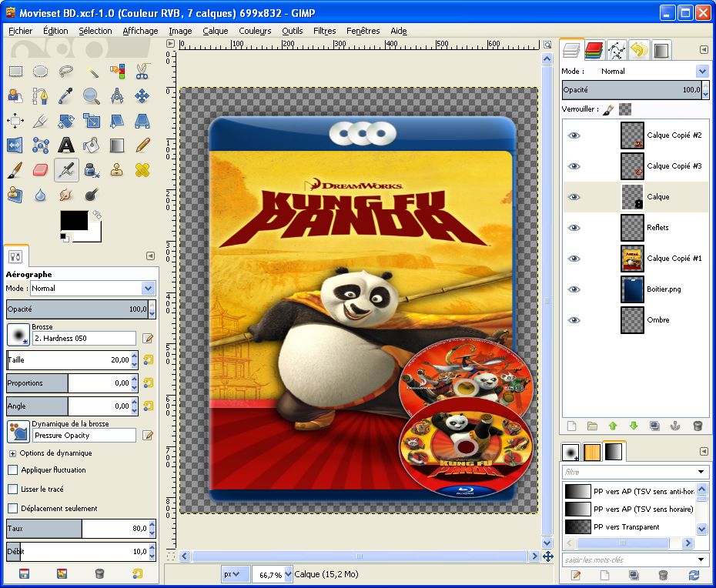Open the Couleurs menu

pos(255,31)
